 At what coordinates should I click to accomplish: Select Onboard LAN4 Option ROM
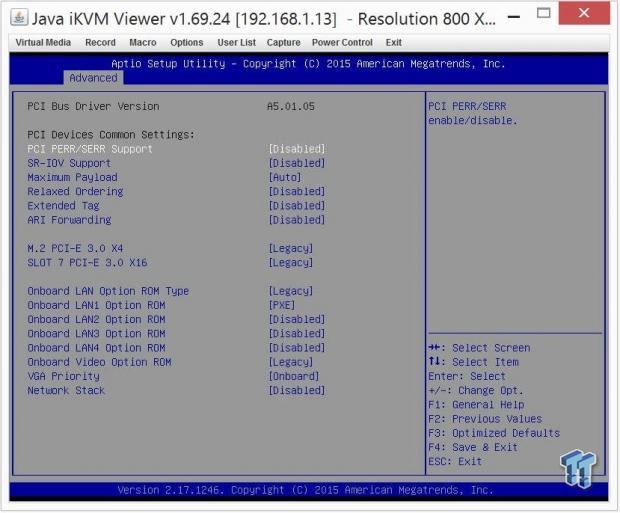96,348
